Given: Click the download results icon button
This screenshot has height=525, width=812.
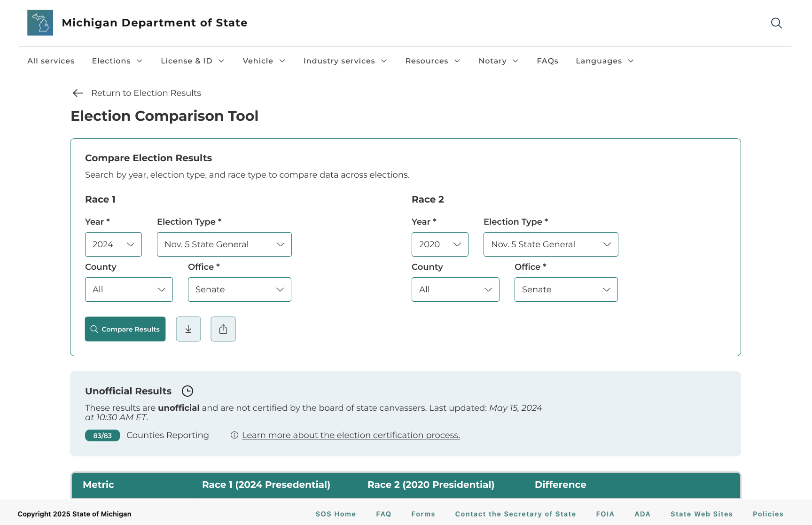Looking at the screenshot, I should tap(188, 329).
